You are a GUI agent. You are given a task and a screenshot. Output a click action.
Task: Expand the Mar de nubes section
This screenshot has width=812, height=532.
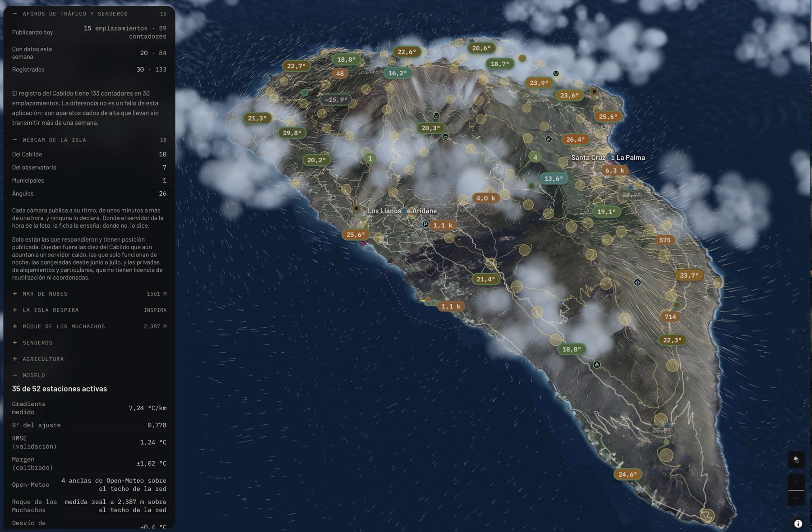coord(89,294)
